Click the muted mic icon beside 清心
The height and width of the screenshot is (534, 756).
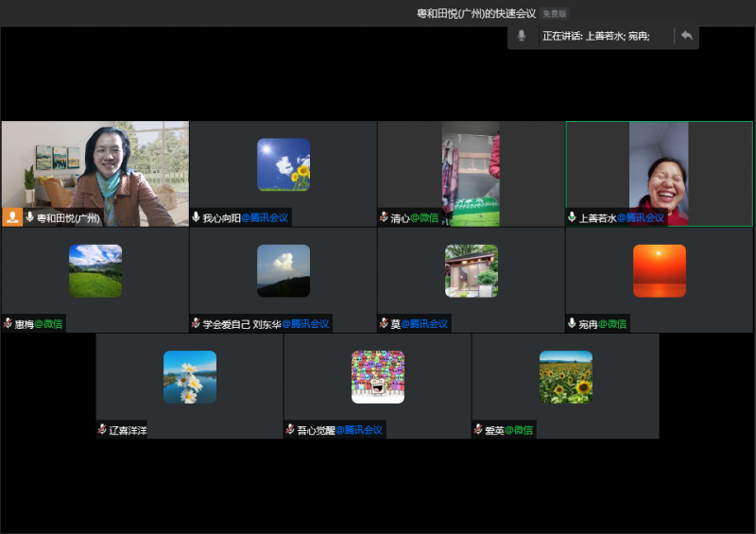tap(384, 217)
